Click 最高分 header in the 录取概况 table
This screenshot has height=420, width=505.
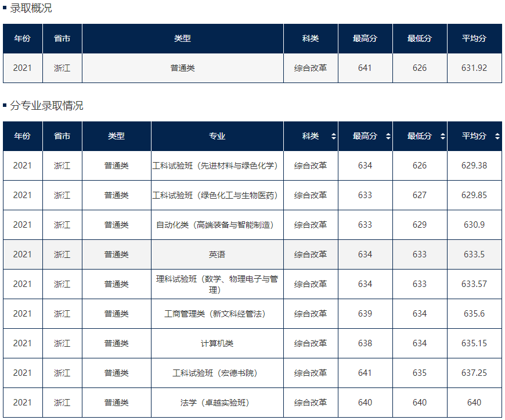(x=365, y=38)
